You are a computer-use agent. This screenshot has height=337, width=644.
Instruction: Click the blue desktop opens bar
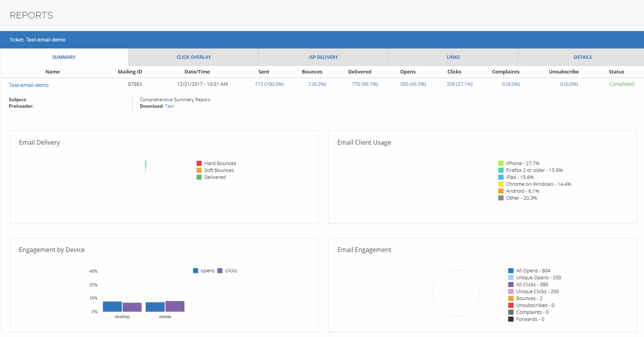(x=112, y=307)
